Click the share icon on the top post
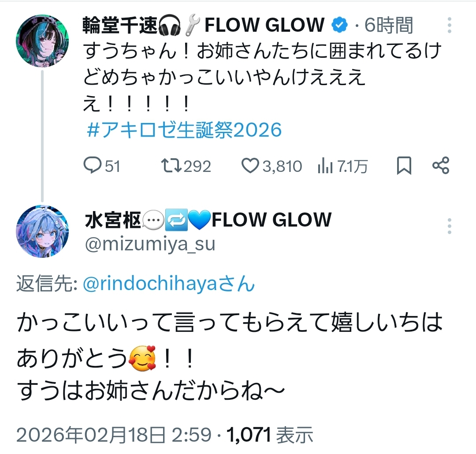476x454 pixels. pyautogui.click(x=440, y=166)
